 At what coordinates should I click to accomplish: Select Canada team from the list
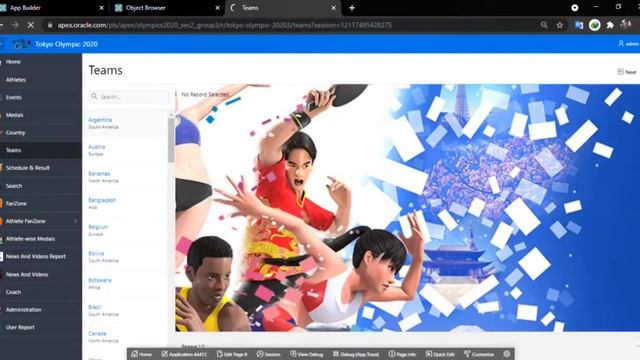97,333
